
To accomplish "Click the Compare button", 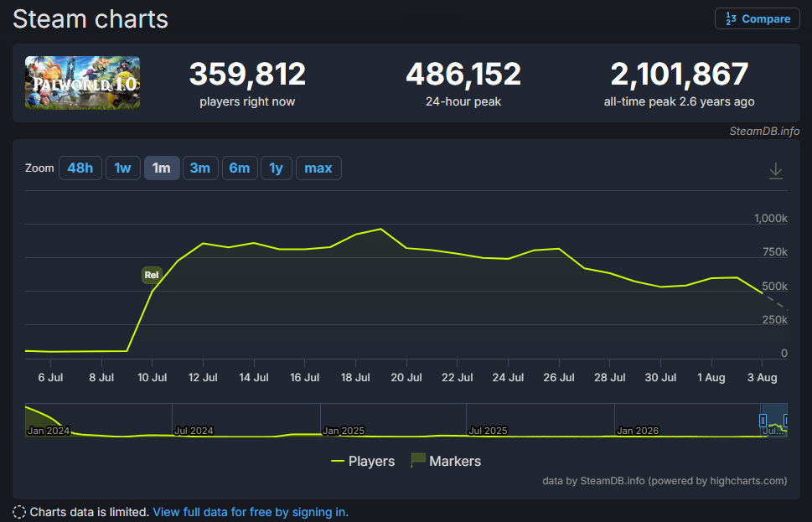I will click(757, 18).
